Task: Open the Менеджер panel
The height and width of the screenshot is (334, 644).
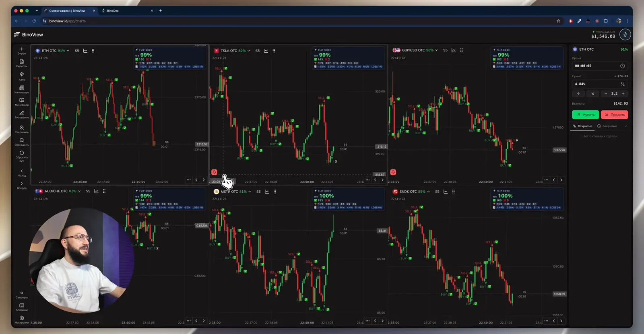Action: 22,101
